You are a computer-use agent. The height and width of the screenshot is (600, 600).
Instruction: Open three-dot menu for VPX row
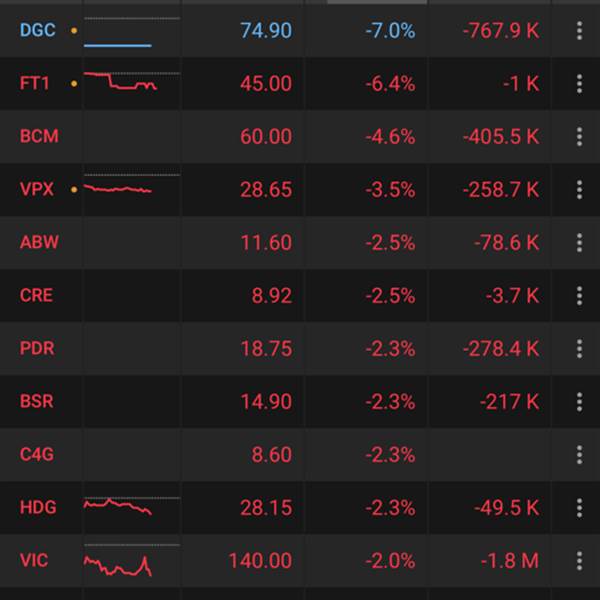(x=579, y=190)
